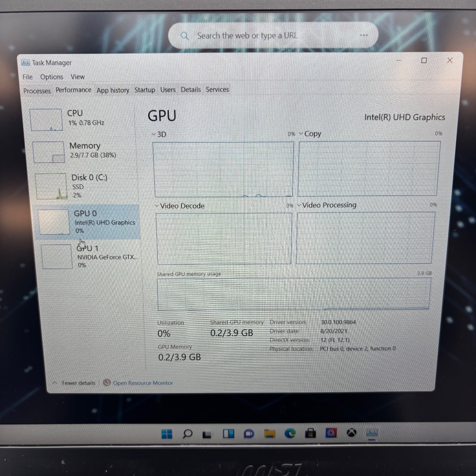The height and width of the screenshot is (476, 476).
Task: Collapse view with Fewer details
Action: coord(78,383)
